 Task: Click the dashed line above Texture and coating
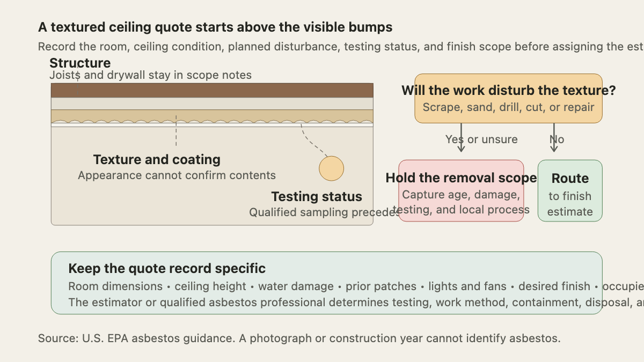click(x=176, y=130)
